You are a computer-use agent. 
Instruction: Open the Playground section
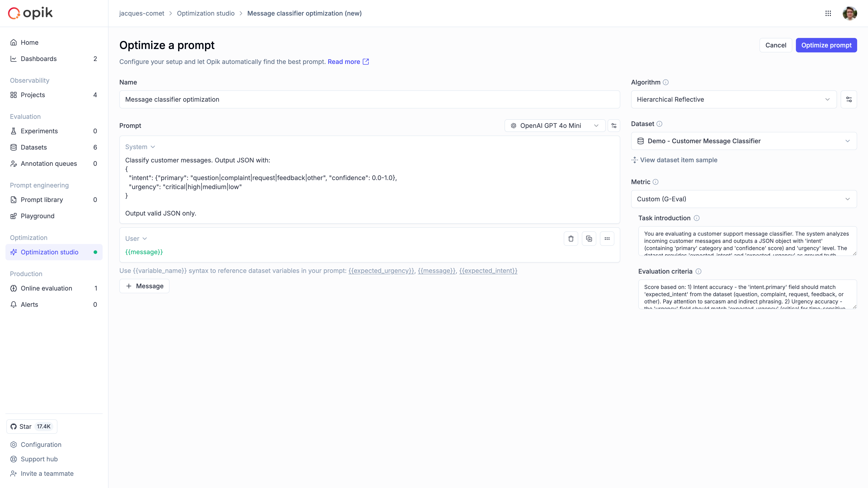pos(37,216)
